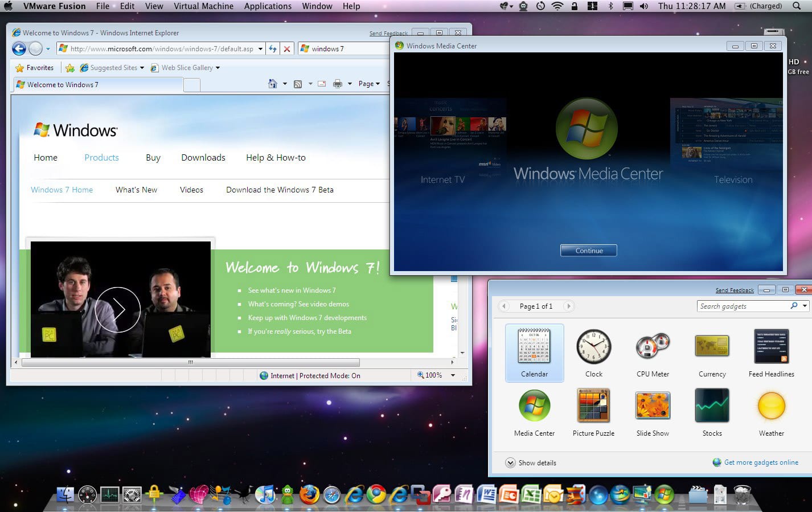Viewport: 812px width, 512px height.
Task: Click Products in the Windows site navigation
Action: (101, 158)
